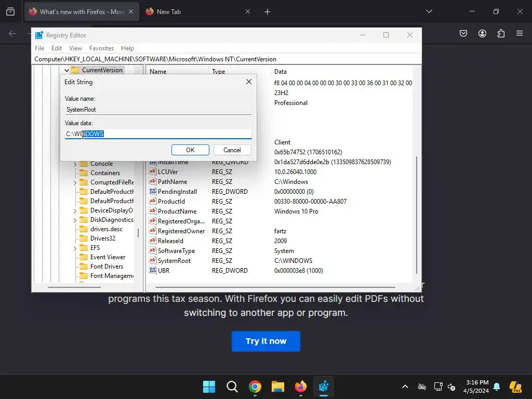Click the RegisteredOwner string value icon
532x399 pixels.
click(x=153, y=231)
